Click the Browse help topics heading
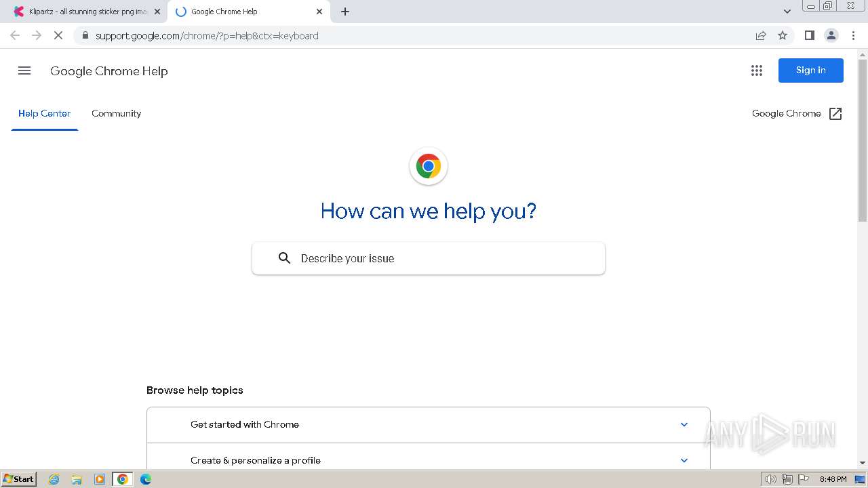This screenshot has width=868, height=488. point(195,390)
